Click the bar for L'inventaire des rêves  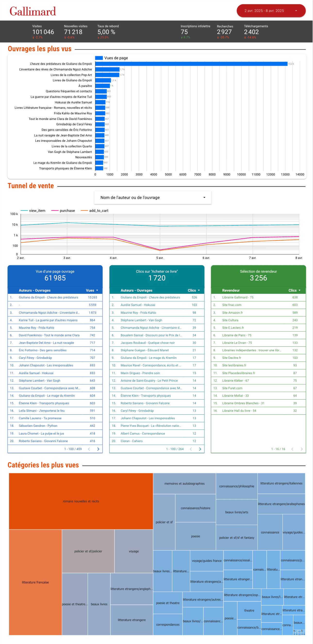(x=107, y=69)
